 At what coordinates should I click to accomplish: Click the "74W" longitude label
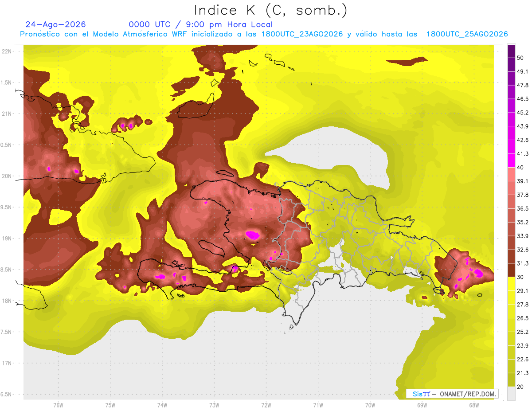tap(162, 405)
